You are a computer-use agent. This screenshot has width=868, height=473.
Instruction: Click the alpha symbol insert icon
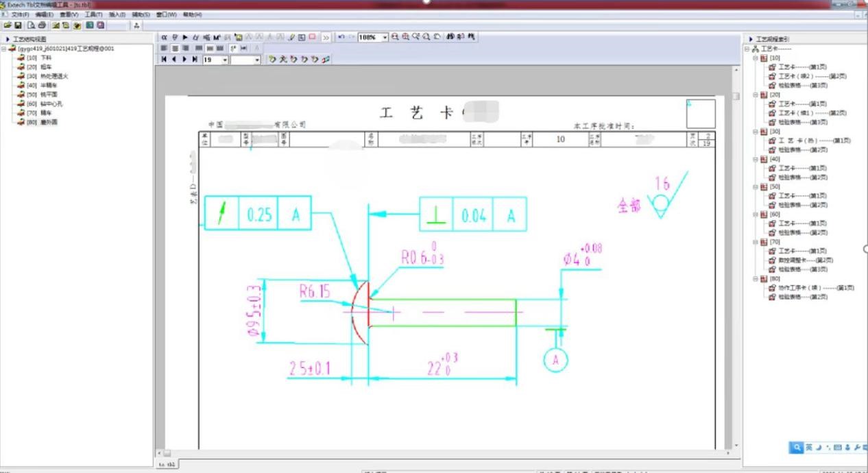(164, 37)
